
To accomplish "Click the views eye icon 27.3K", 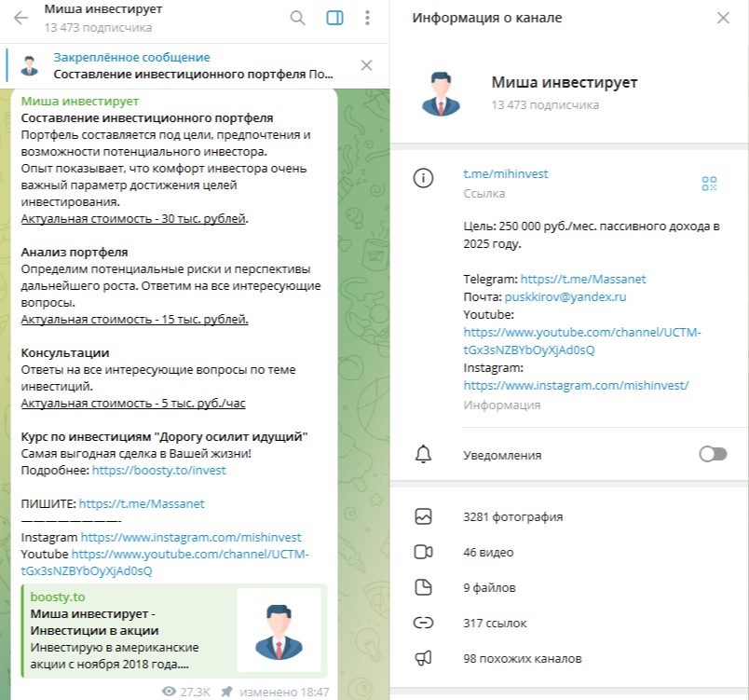I will pos(169,692).
